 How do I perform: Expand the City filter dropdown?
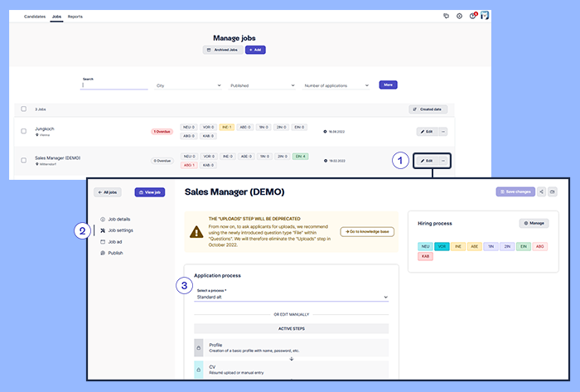[188, 85]
